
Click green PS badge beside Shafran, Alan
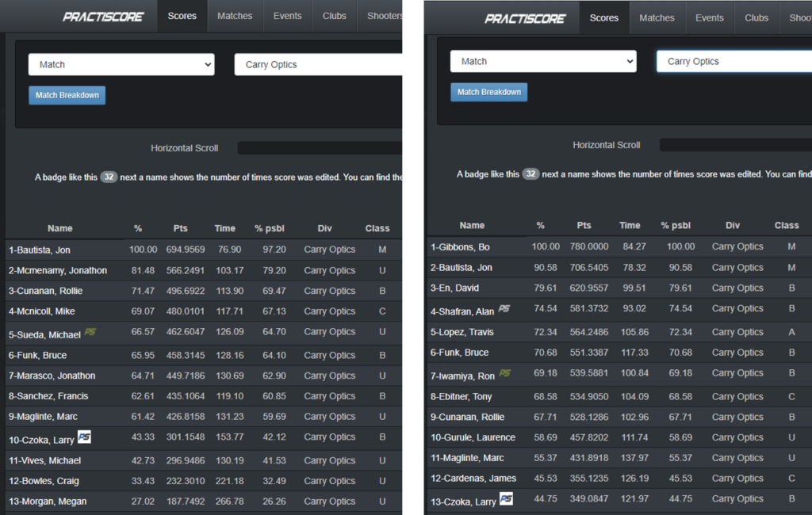coord(504,308)
